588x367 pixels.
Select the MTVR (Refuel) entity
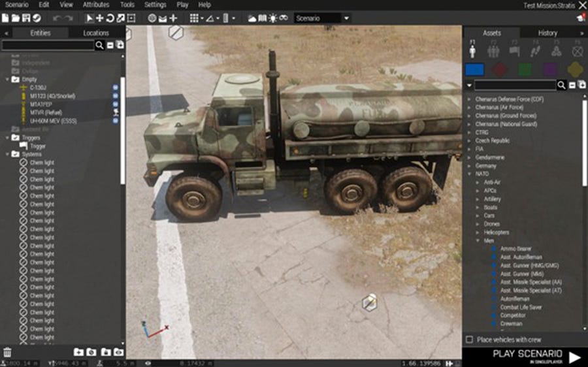pyautogui.click(x=46, y=112)
